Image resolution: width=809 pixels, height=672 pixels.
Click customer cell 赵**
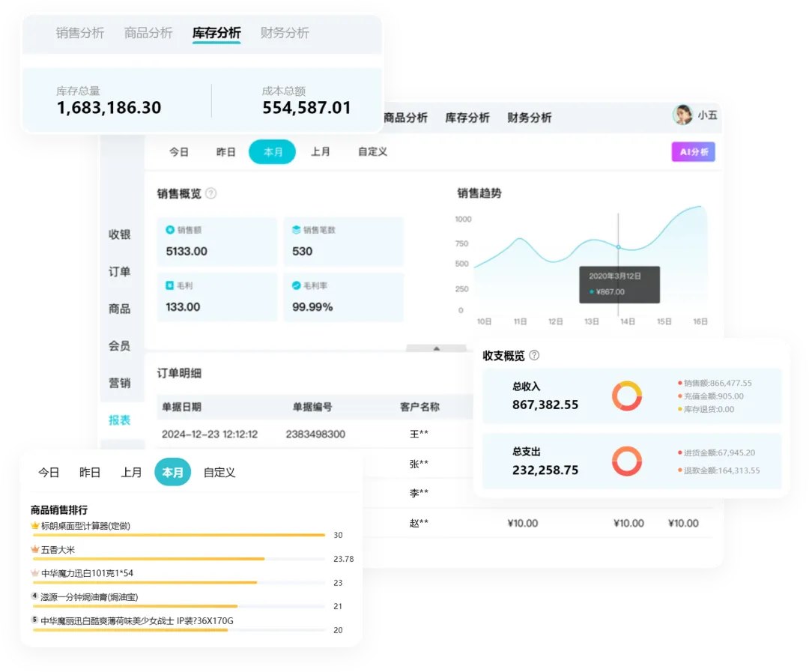pos(419,523)
